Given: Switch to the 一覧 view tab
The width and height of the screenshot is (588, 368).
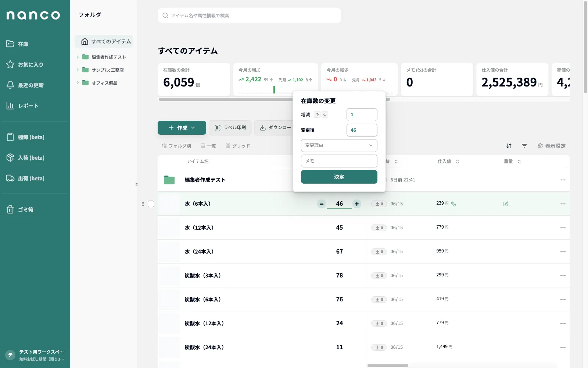Looking at the screenshot, I should [x=208, y=146].
